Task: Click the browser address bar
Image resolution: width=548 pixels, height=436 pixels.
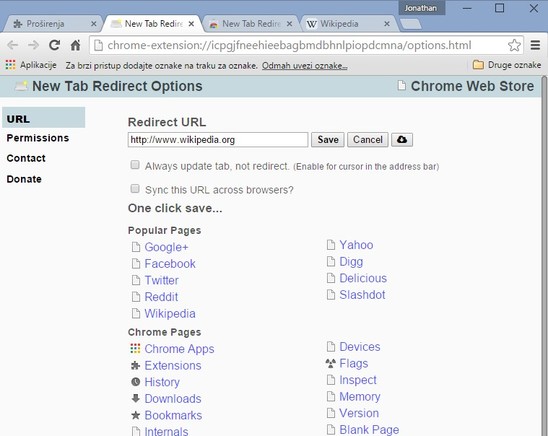Action: coord(307,45)
